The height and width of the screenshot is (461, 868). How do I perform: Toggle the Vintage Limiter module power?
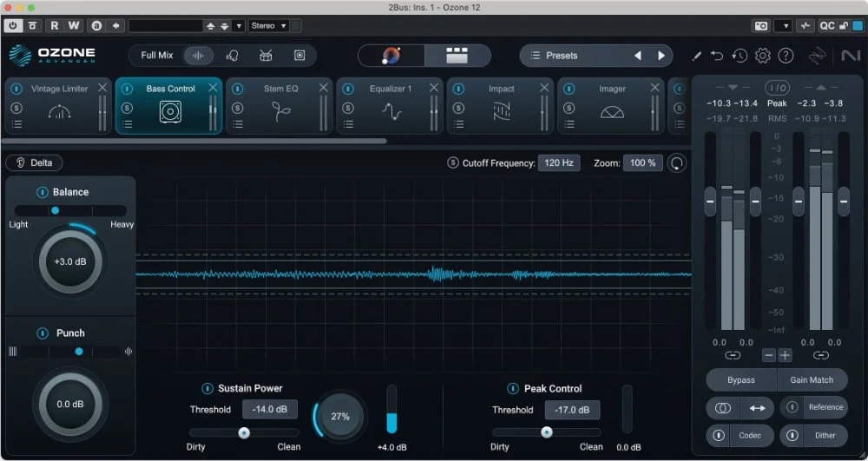[x=16, y=89]
